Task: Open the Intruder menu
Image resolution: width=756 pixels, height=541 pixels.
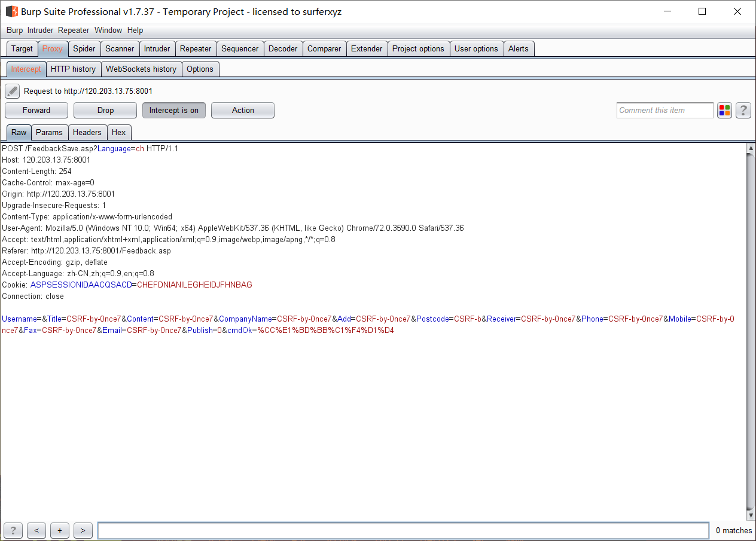Action: (40, 30)
